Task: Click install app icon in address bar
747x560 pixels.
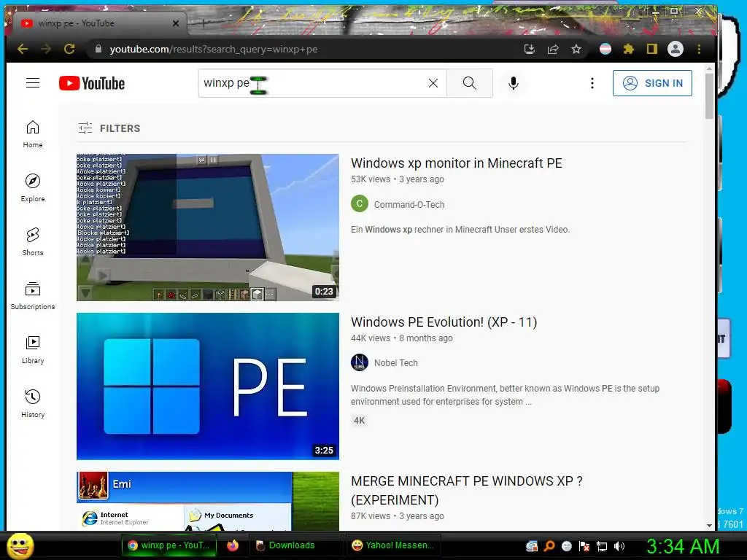Action: click(x=530, y=49)
